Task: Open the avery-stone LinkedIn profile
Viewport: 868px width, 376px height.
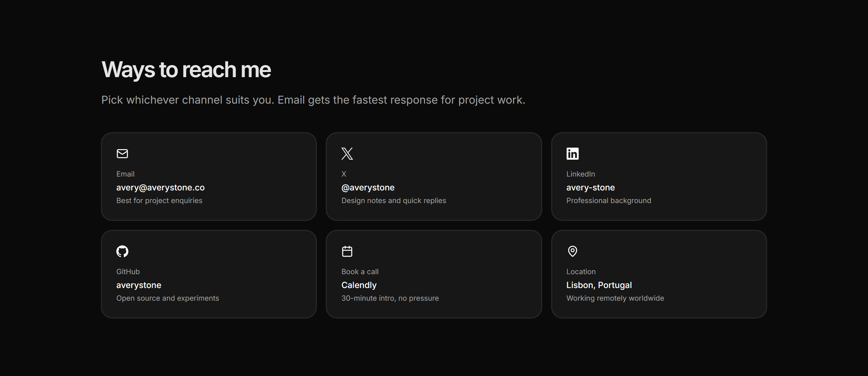Action: pos(590,188)
